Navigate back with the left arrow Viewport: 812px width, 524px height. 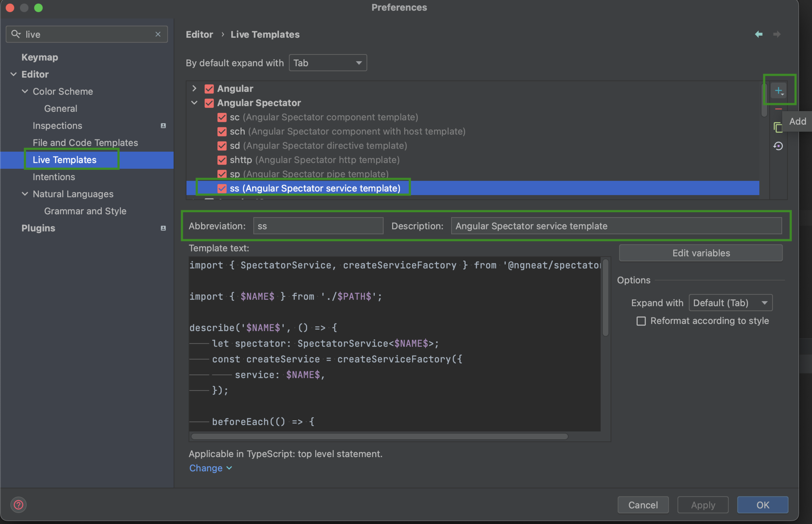click(x=758, y=34)
